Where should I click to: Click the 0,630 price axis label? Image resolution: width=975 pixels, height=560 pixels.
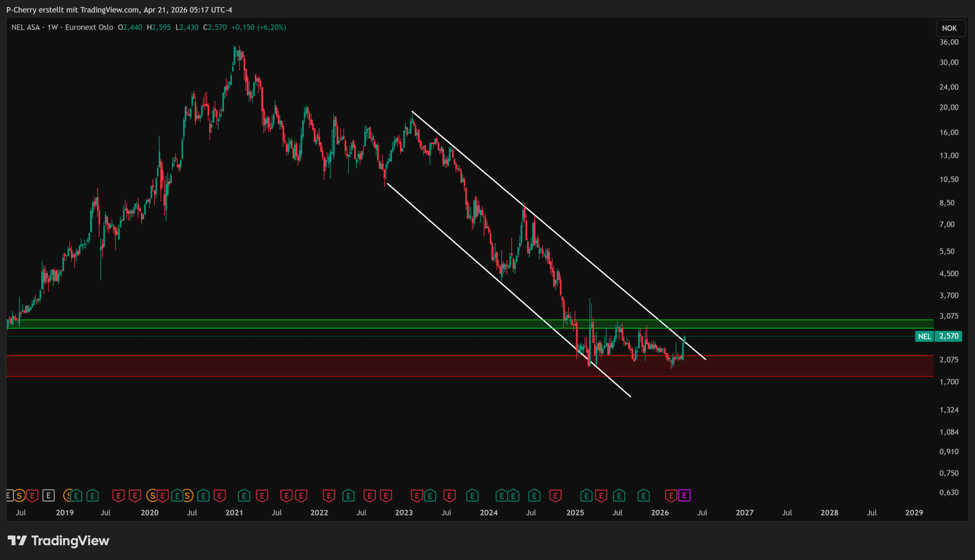pyautogui.click(x=949, y=492)
